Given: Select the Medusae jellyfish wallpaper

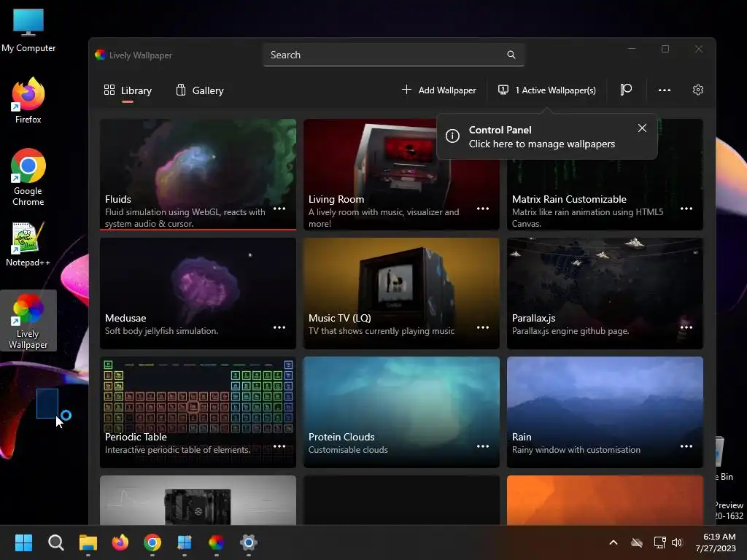Looking at the screenshot, I should tap(198, 293).
